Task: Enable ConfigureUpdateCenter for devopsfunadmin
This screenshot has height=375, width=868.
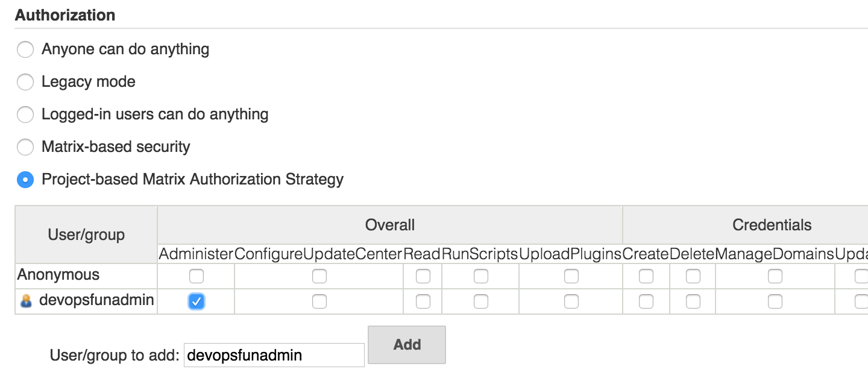Action: (x=319, y=301)
